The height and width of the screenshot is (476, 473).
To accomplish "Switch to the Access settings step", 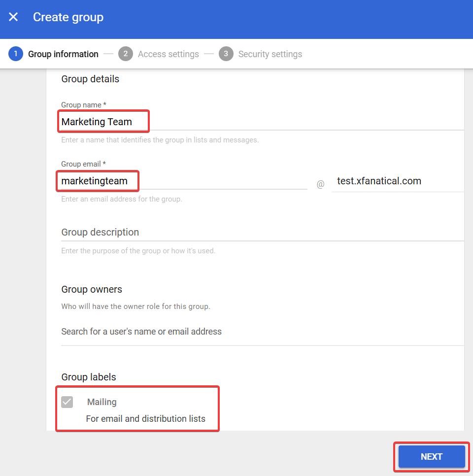I will [168, 54].
